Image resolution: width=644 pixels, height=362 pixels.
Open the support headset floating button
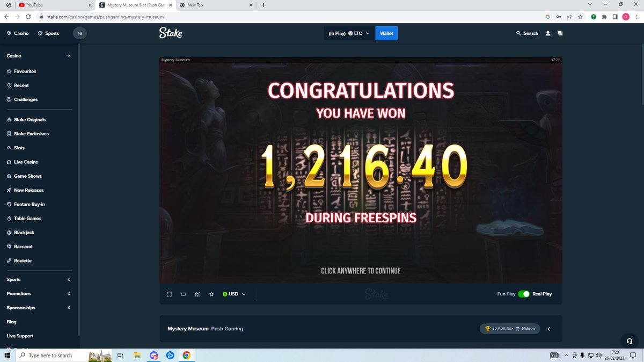pos(630,341)
